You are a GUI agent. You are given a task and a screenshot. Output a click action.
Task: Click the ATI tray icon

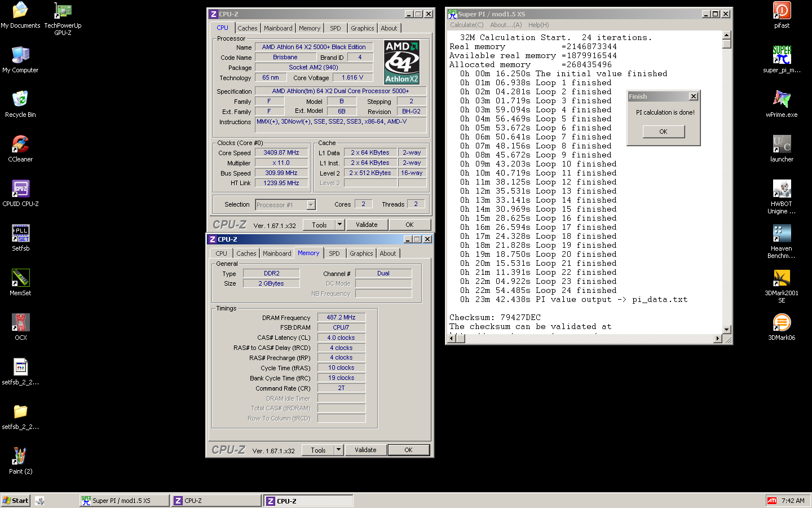(772, 501)
